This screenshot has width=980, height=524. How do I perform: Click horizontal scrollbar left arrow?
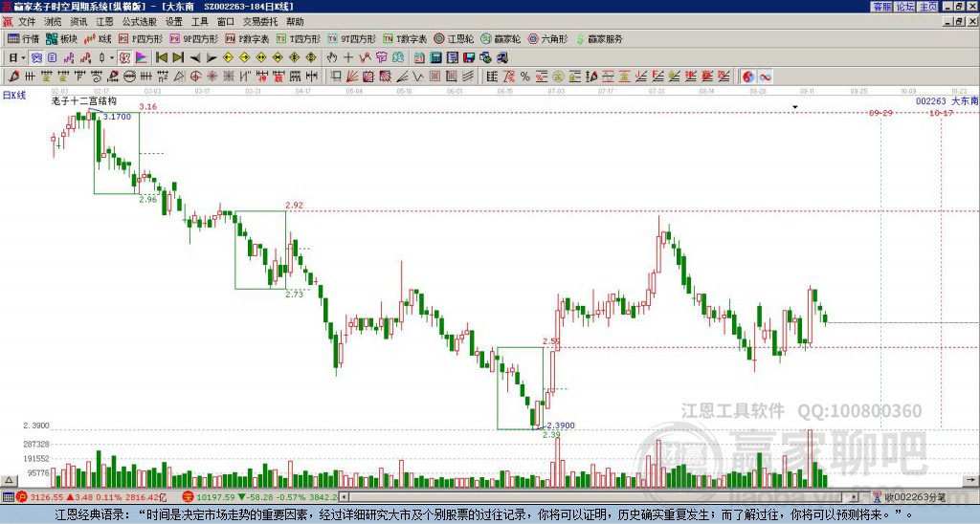point(345,497)
